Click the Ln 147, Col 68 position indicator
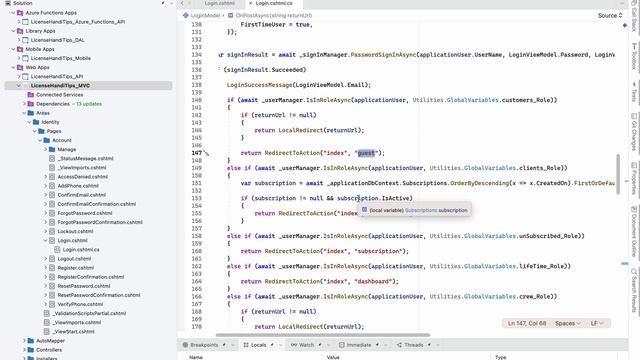This screenshot has height=360, width=640. point(527,323)
